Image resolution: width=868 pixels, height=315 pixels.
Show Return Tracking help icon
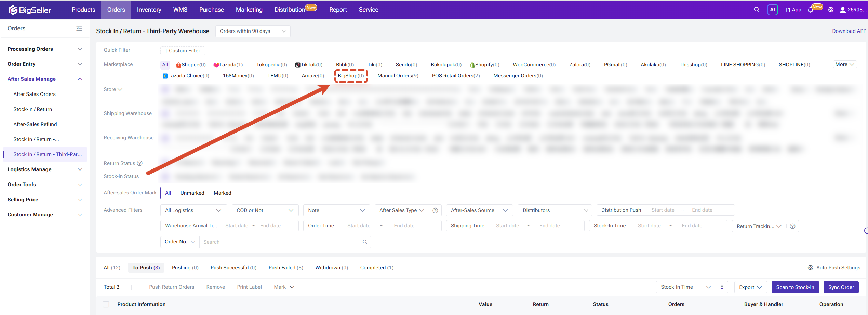point(792,226)
